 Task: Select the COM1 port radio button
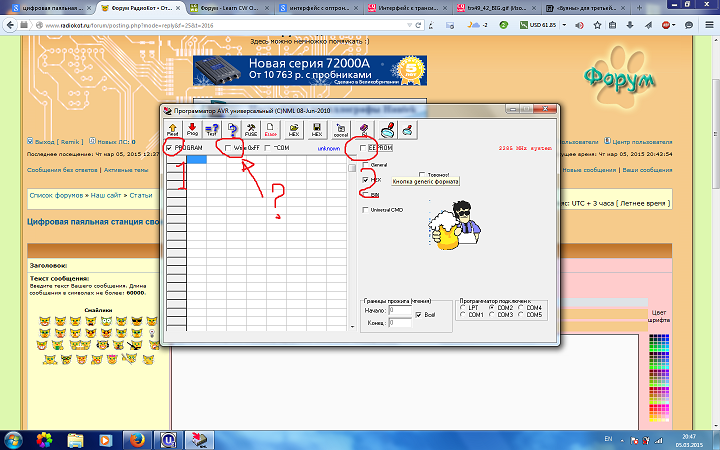click(x=463, y=315)
